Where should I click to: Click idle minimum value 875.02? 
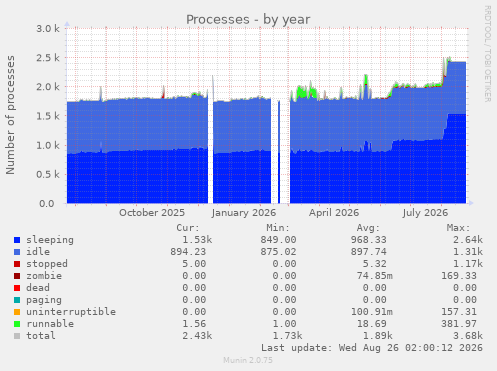tap(278, 252)
